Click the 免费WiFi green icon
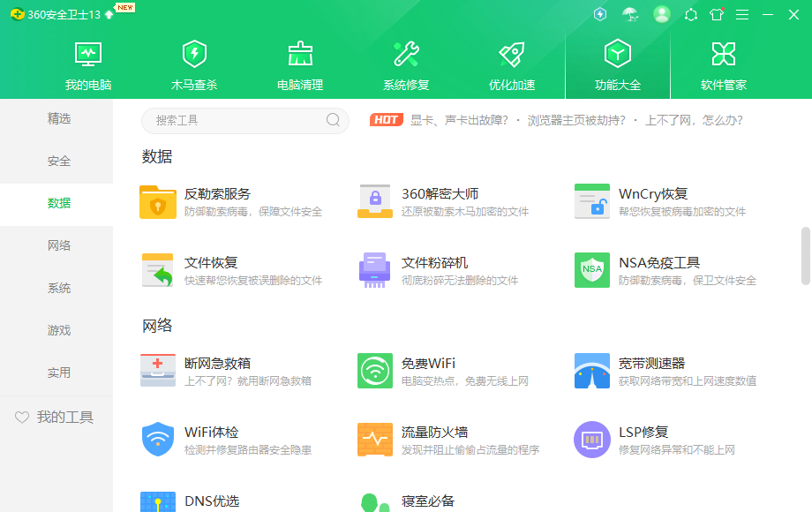This screenshot has height=512, width=812. point(375,371)
